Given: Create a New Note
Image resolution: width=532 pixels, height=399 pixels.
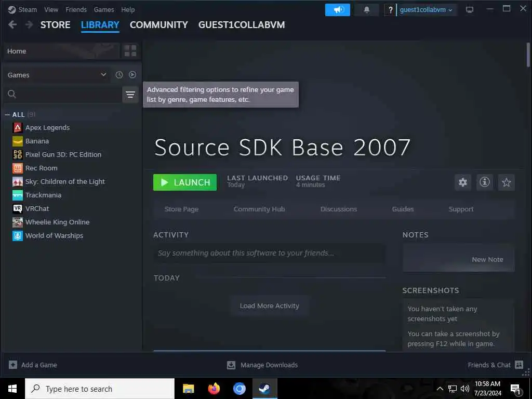Looking at the screenshot, I should [x=487, y=260].
